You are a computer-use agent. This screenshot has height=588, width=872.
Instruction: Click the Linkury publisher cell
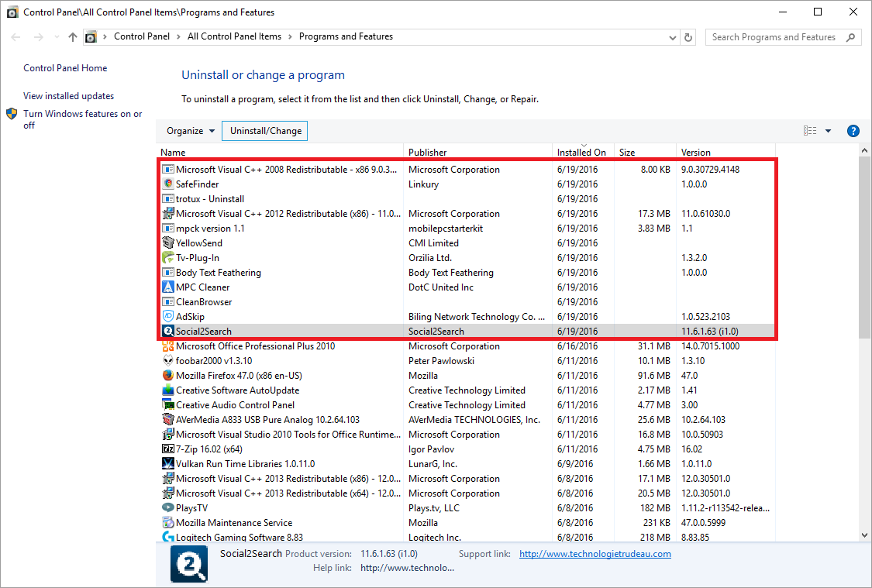tap(423, 184)
